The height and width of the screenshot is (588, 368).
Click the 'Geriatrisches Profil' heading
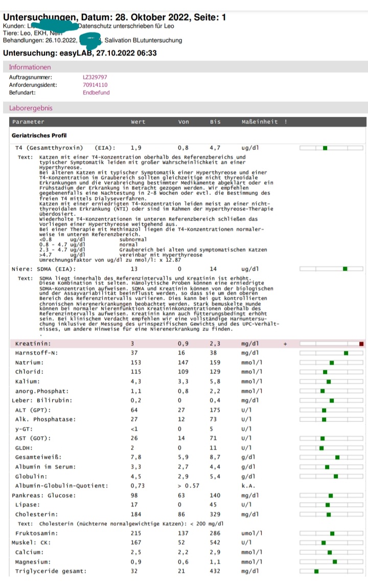[x=39, y=135]
